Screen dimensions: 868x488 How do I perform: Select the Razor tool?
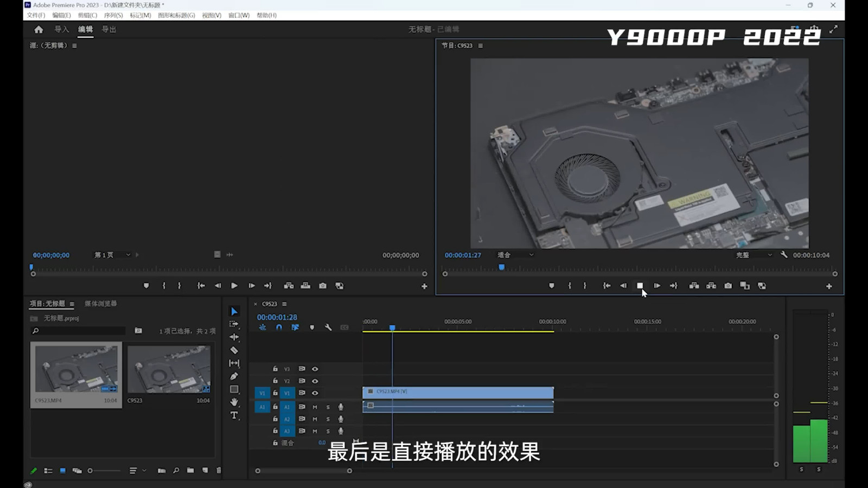(234, 350)
